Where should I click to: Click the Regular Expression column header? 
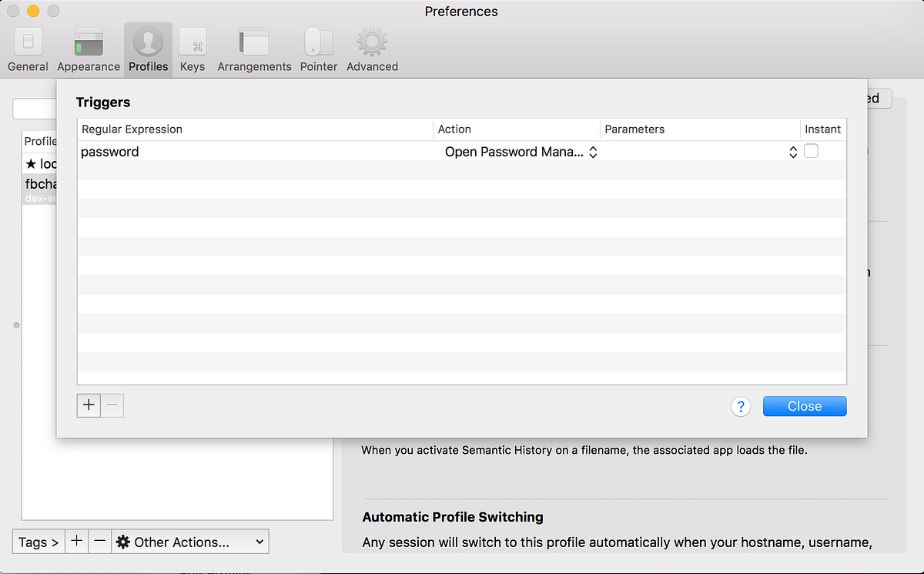(254, 129)
